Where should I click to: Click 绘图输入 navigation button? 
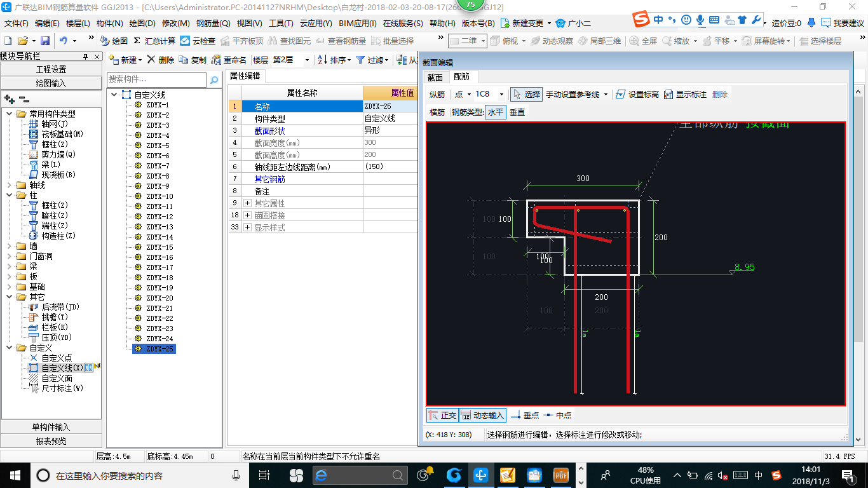[51, 83]
